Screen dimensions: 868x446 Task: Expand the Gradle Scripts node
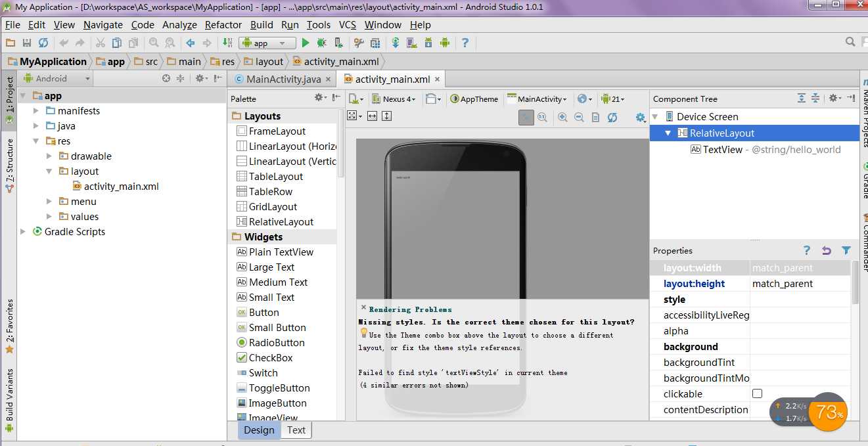click(x=23, y=231)
